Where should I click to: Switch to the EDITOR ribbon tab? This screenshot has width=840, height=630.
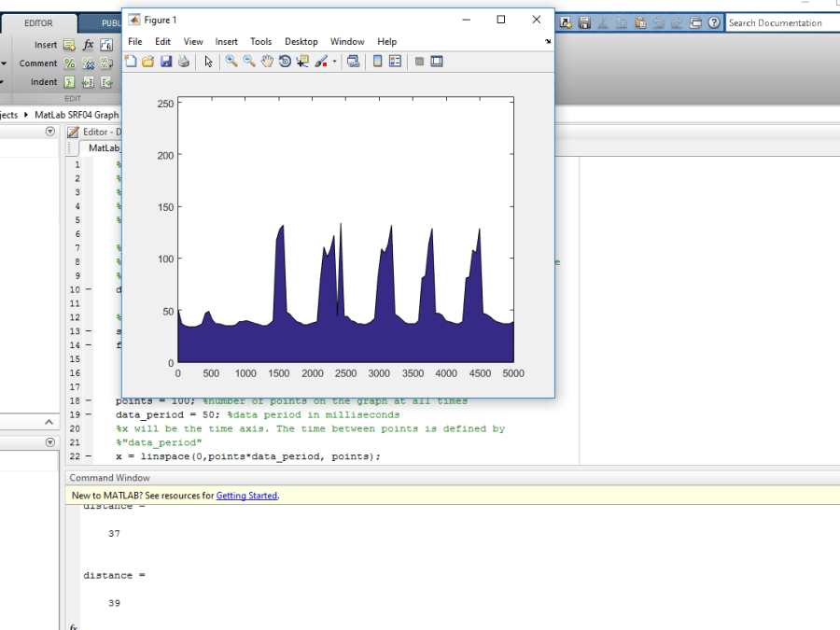pyautogui.click(x=38, y=23)
